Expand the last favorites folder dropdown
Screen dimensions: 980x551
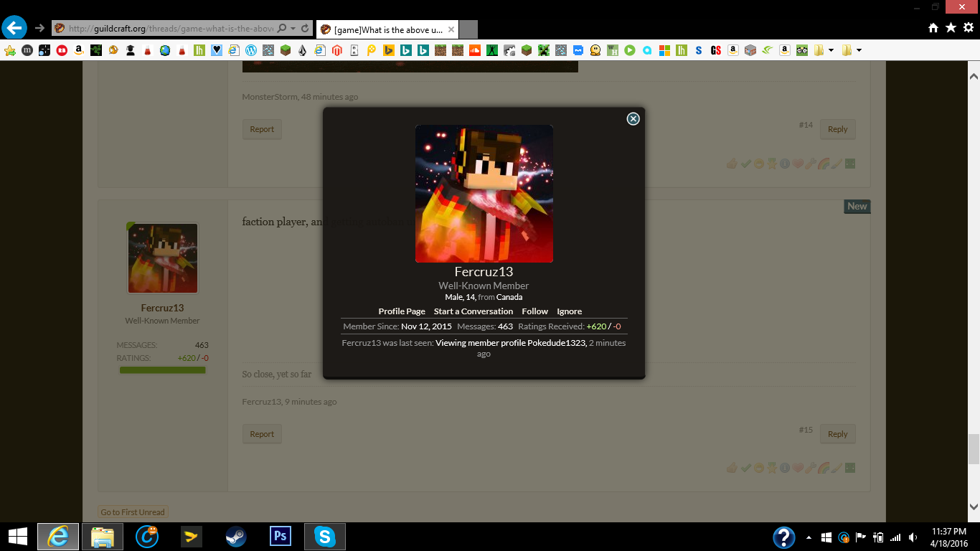pyautogui.click(x=859, y=50)
